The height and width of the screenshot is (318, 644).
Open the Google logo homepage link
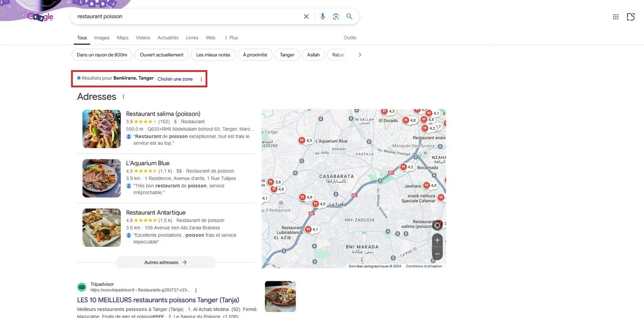(40, 17)
